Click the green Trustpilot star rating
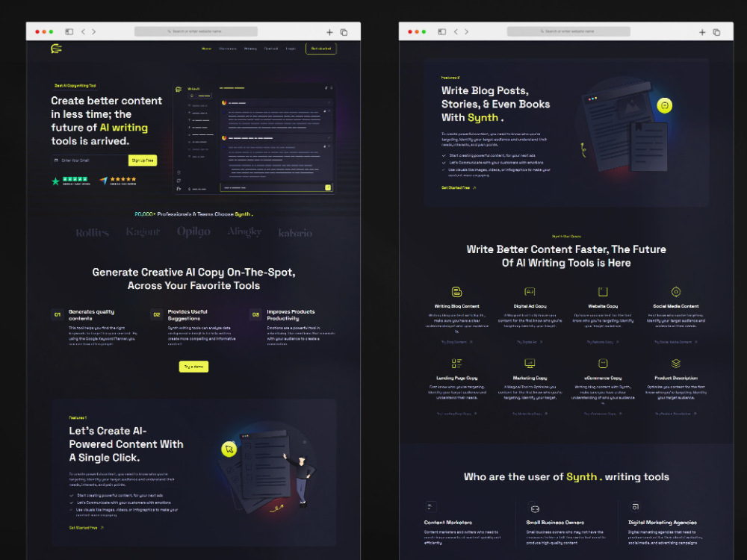The height and width of the screenshot is (560, 747). click(70, 181)
